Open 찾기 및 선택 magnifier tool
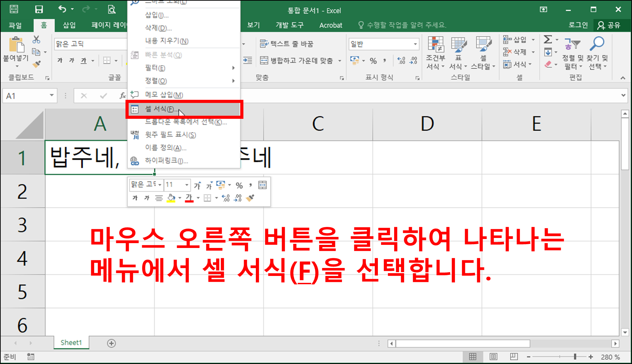Image resolution: width=632 pixels, height=364 pixels. [597, 53]
